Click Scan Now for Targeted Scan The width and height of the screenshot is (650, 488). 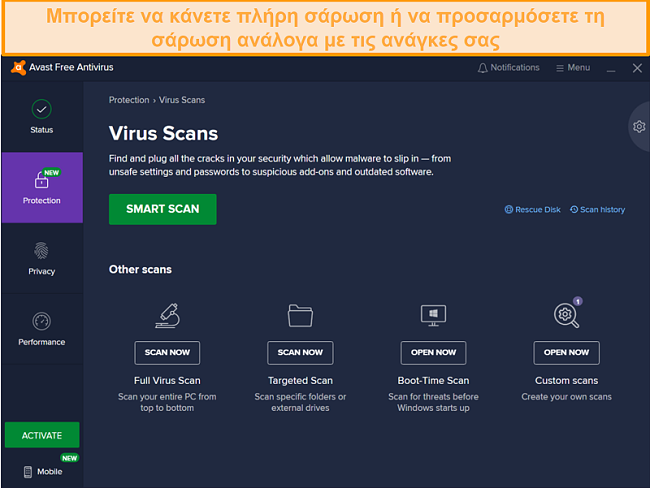300,353
